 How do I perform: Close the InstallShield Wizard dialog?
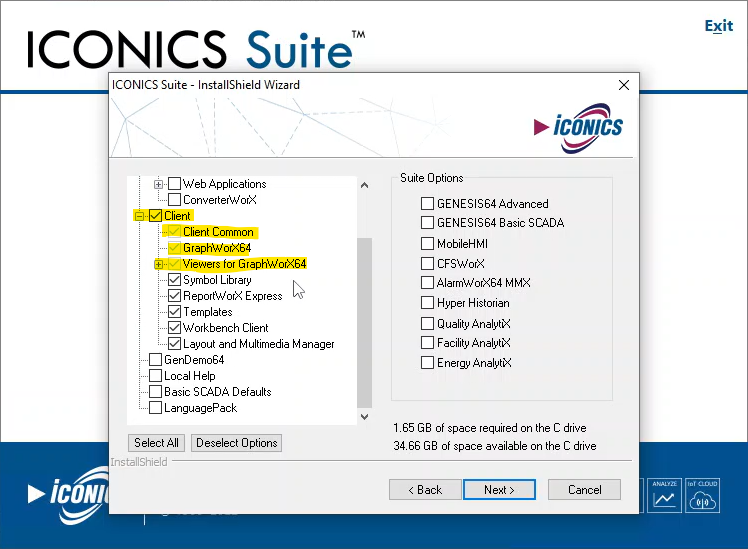click(623, 85)
